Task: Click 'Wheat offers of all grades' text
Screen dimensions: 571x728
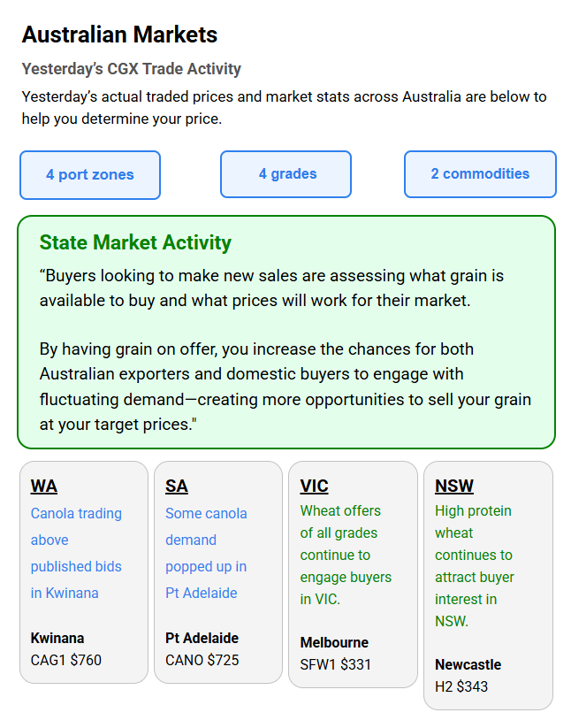Action: [x=346, y=555]
